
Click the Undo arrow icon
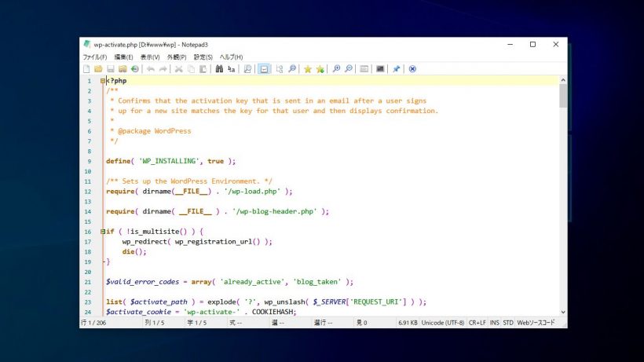tap(151, 69)
